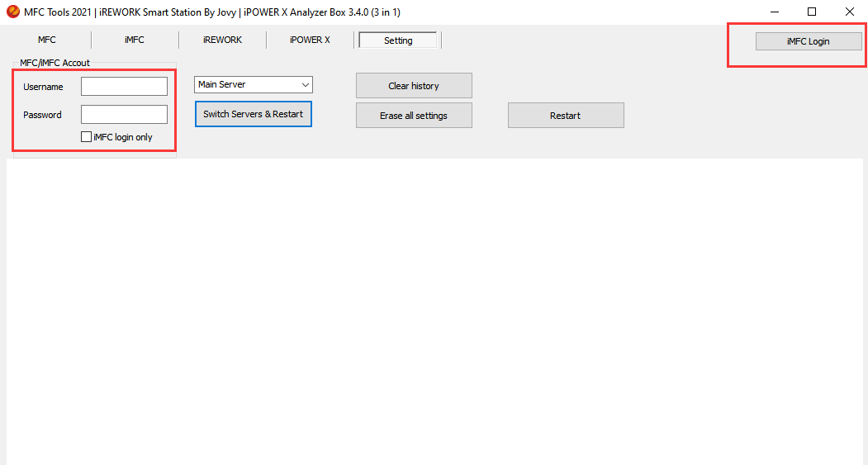Go to the iREWORK tab
The image size is (868, 465).
pyautogui.click(x=222, y=40)
